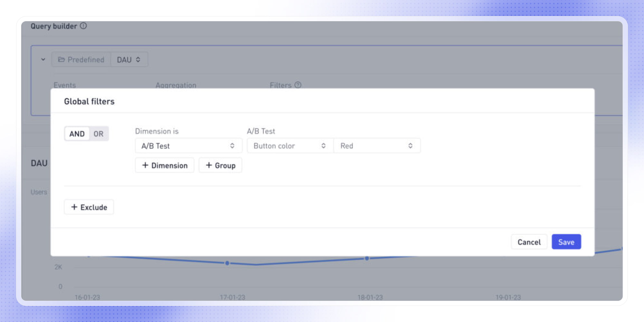The height and width of the screenshot is (322, 644).
Task: Open the A/B Test dimension dropdown
Action: [x=188, y=146]
